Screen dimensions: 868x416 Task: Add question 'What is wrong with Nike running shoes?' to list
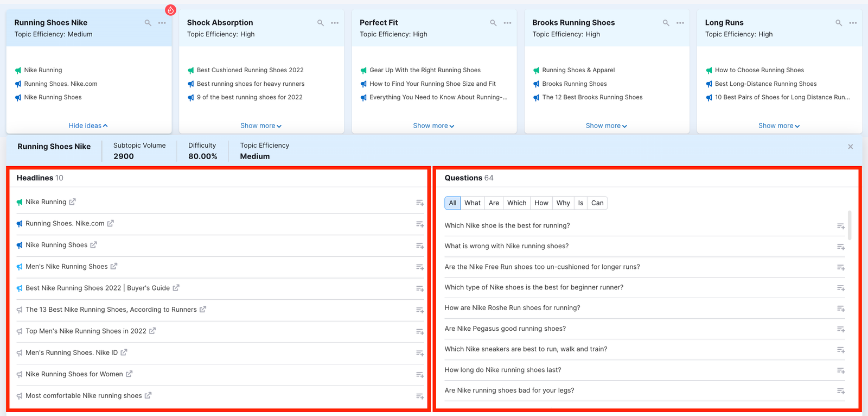point(841,247)
